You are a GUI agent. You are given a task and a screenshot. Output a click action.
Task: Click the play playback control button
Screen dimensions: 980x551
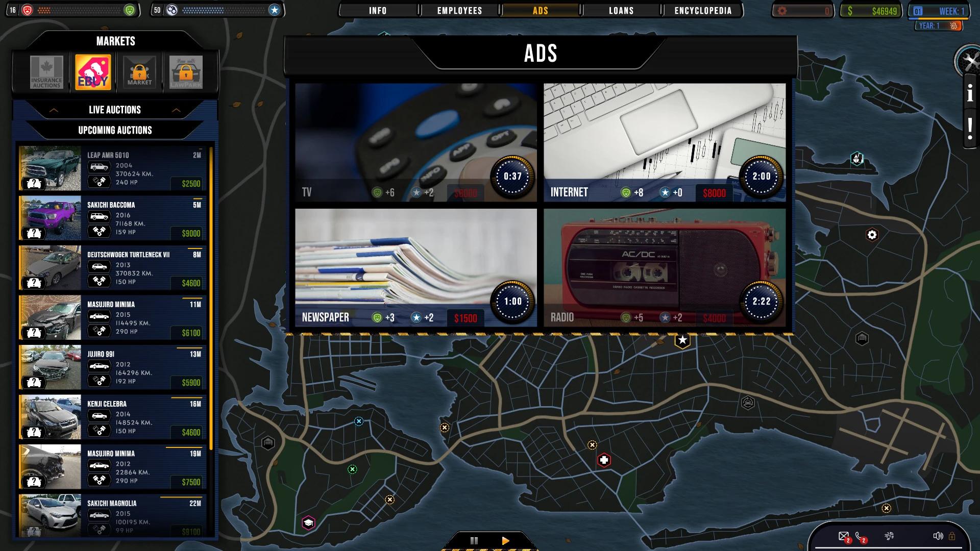click(504, 540)
